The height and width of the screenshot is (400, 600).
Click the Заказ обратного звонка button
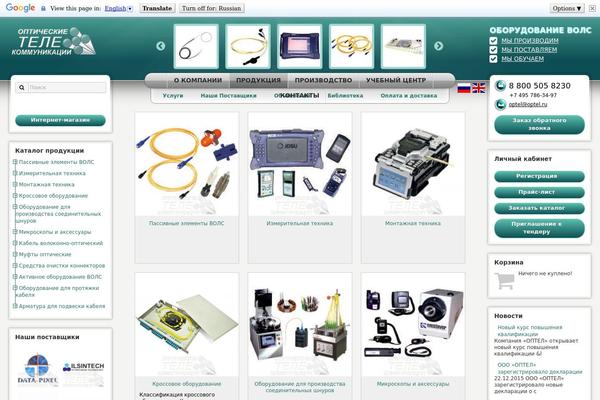[x=540, y=124]
